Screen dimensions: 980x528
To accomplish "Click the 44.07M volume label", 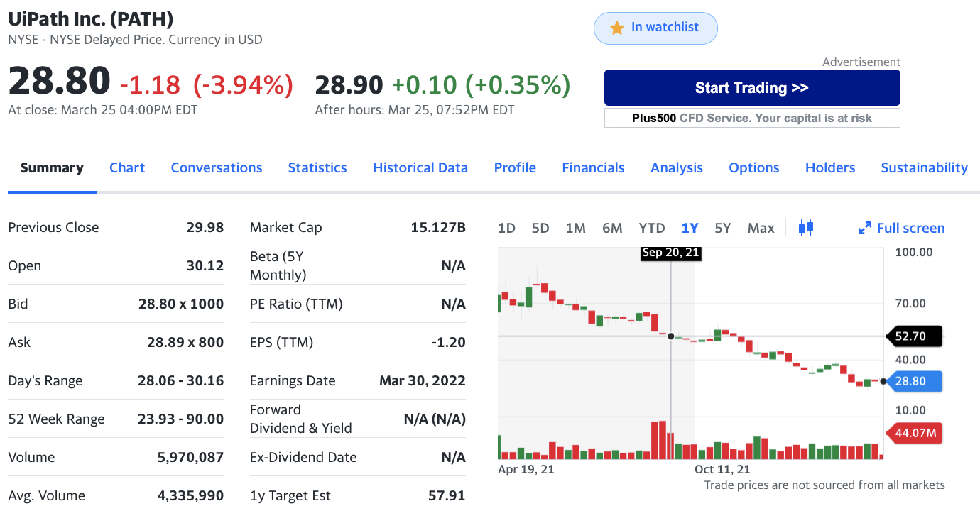I will click(x=915, y=433).
